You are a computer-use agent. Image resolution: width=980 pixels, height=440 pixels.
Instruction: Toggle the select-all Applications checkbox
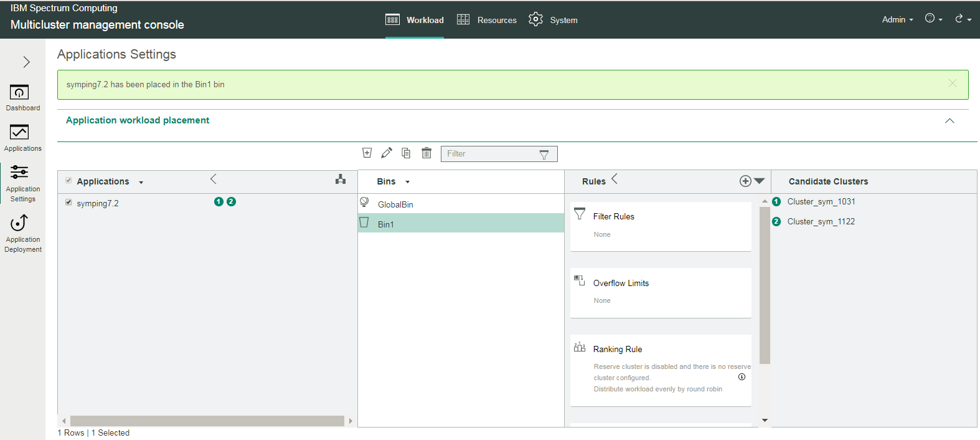68,181
